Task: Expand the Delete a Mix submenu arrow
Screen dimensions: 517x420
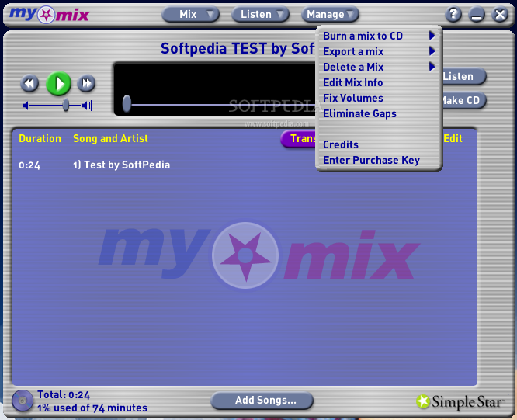Action: click(432, 66)
